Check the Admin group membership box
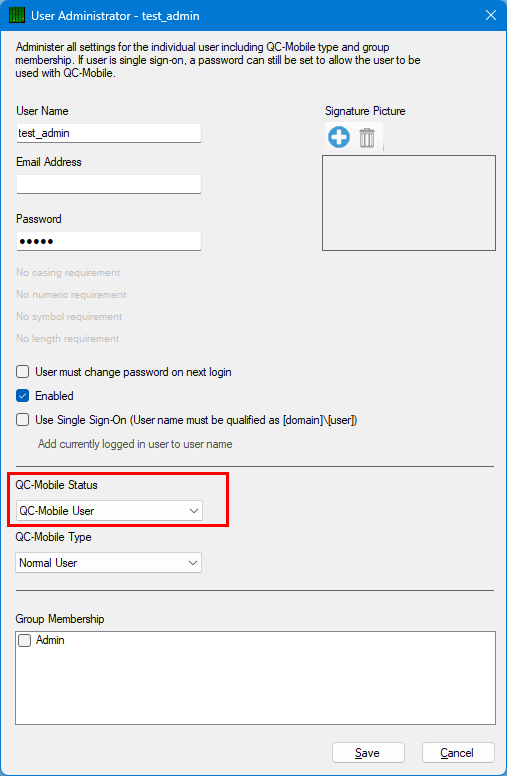The height and width of the screenshot is (776, 507). pos(24,640)
